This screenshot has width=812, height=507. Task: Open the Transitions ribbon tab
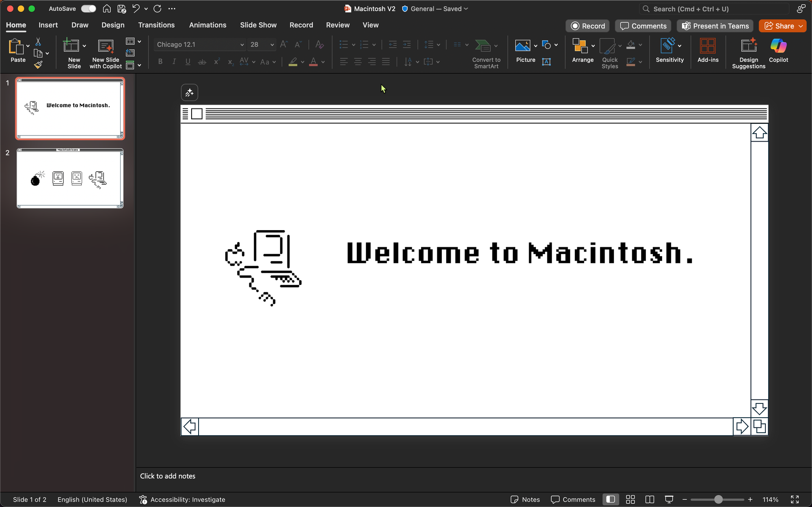(x=156, y=25)
